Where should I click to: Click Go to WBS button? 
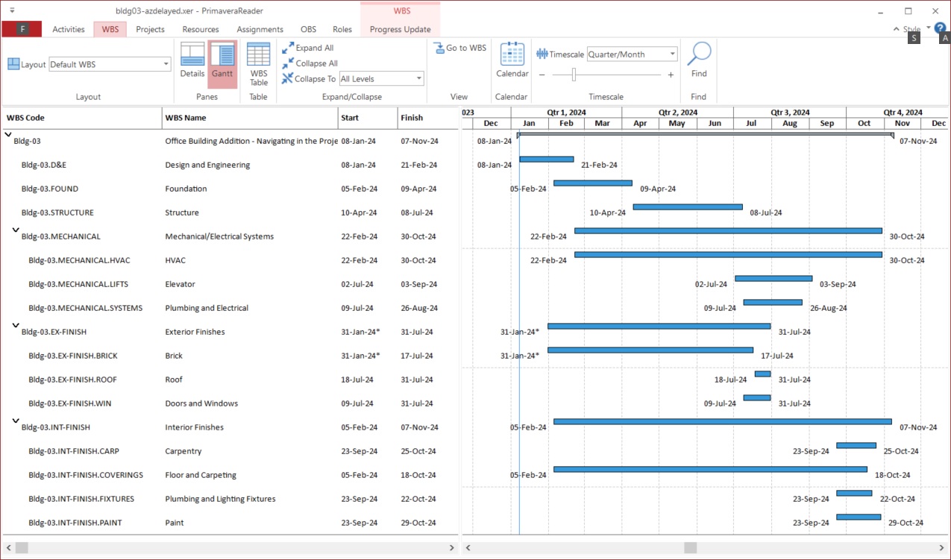click(459, 48)
